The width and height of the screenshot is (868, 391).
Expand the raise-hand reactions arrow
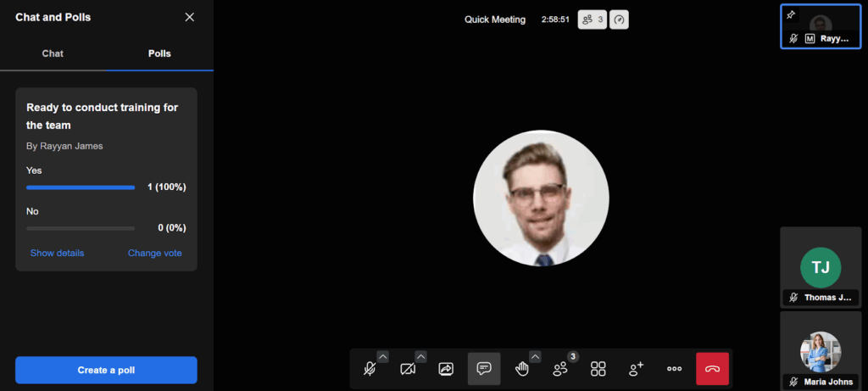point(535,356)
